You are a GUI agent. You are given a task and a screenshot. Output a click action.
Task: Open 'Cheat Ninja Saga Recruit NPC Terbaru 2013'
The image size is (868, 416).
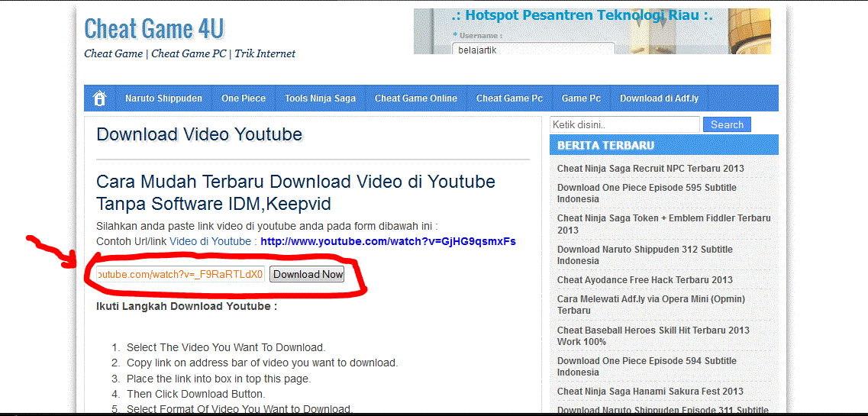coord(650,168)
